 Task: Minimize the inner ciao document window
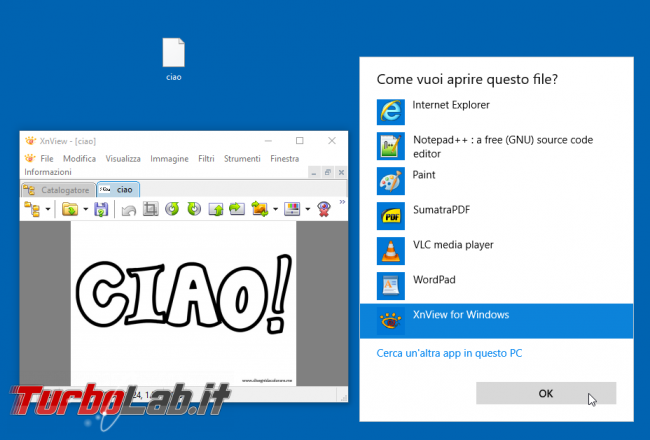[314, 173]
